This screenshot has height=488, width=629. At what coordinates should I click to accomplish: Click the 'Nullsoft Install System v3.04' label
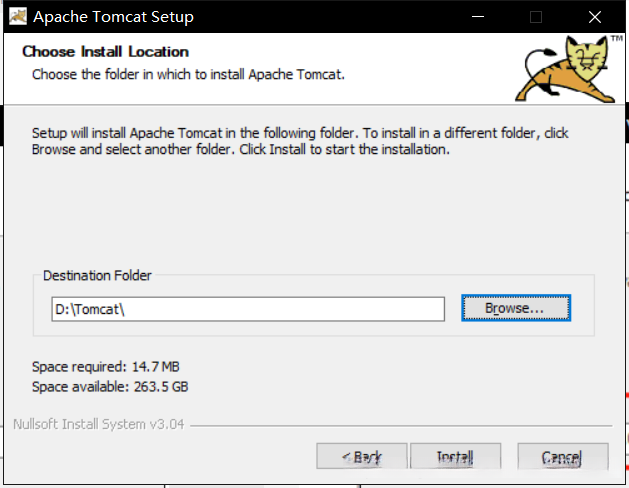98,424
